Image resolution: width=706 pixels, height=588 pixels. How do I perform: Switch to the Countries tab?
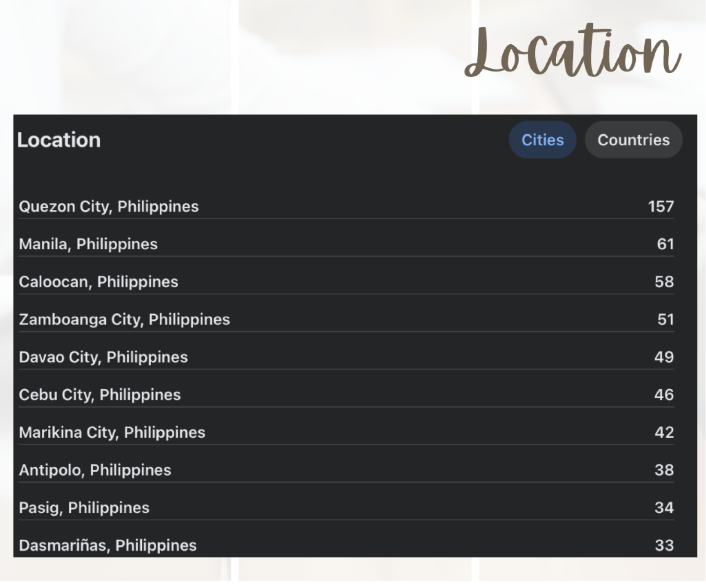[x=633, y=140]
